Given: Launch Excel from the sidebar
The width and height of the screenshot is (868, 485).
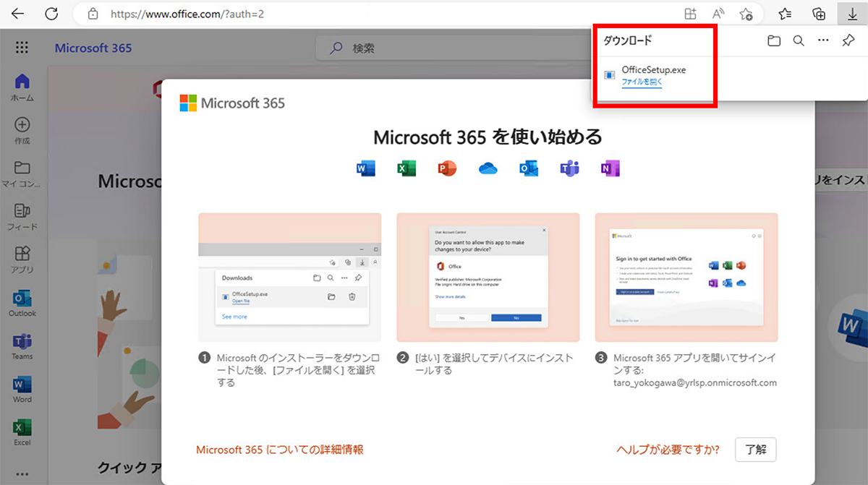Looking at the screenshot, I should (22, 432).
